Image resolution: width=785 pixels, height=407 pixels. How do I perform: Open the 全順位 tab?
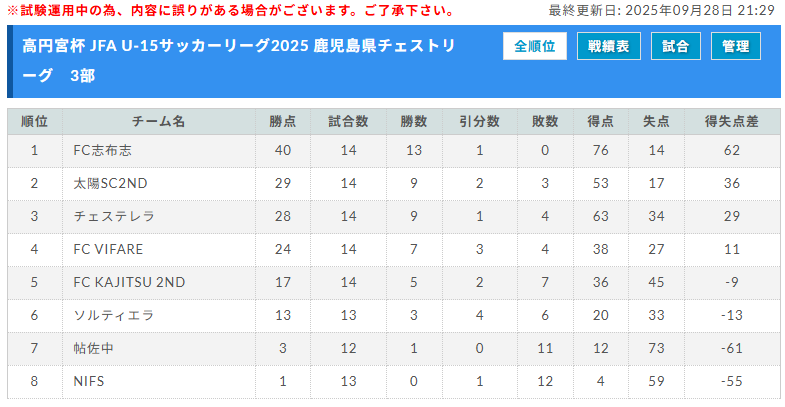535,47
